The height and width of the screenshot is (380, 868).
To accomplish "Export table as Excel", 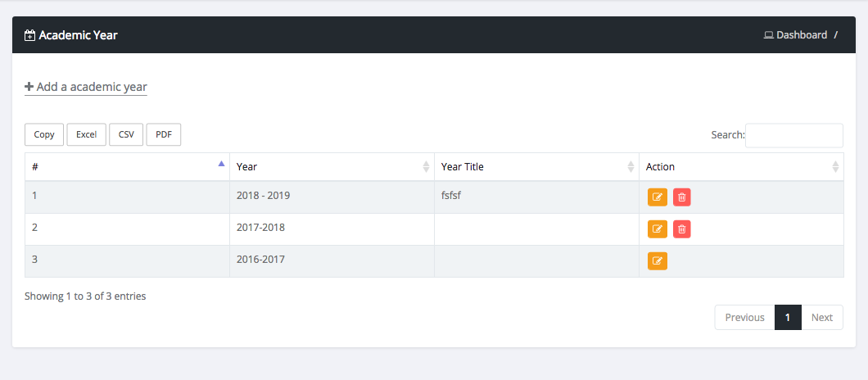I will coord(86,135).
